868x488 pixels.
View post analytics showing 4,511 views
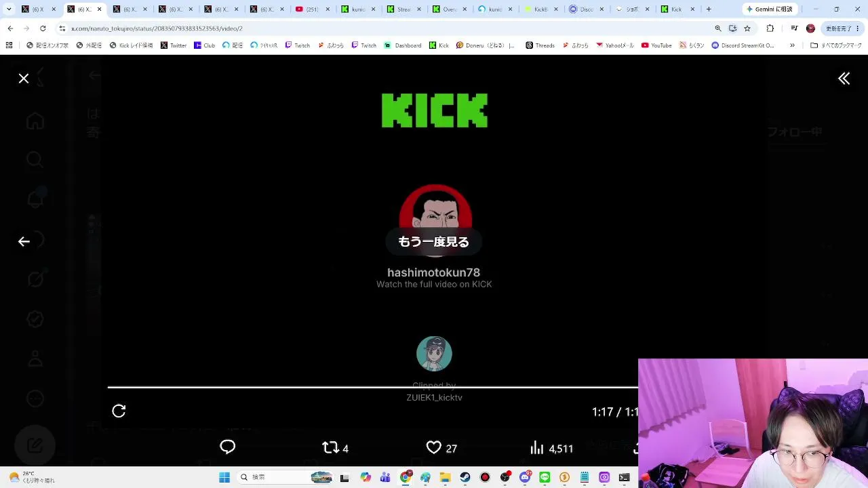pyautogui.click(x=551, y=448)
